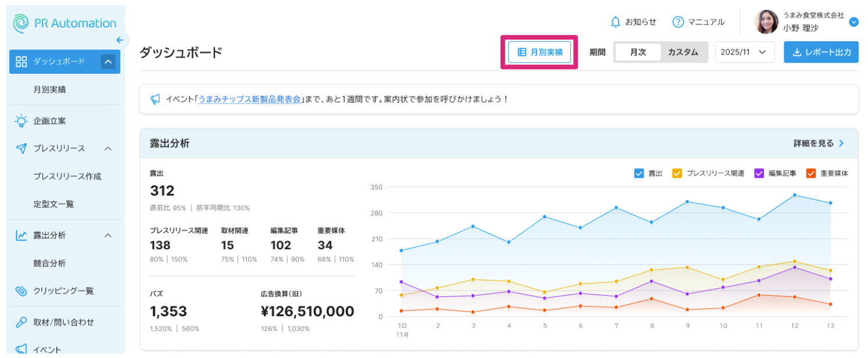Click the lightbulb icon for 企画立案
The image size is (868, 358).
pos(22,121)
